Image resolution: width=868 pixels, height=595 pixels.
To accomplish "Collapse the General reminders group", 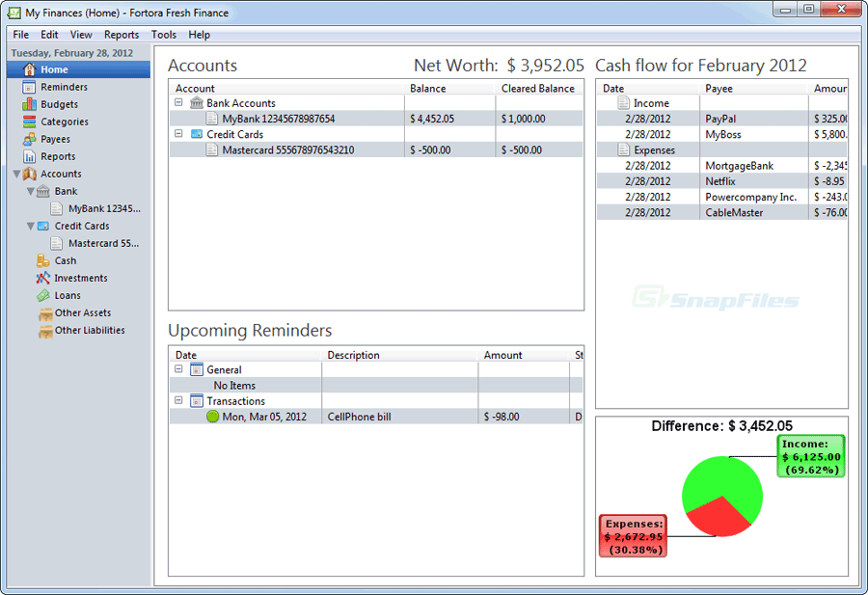I will coord(178,368).
